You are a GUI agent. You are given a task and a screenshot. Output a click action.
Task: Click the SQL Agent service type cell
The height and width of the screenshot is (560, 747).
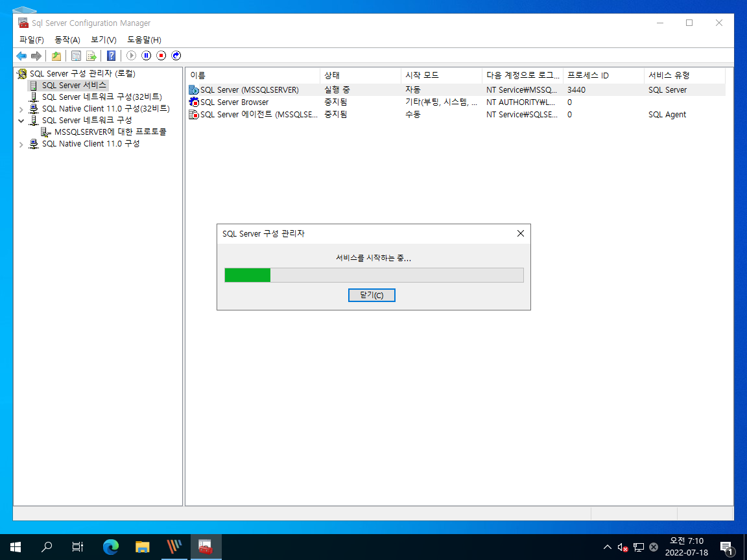[x=667, y=115]
